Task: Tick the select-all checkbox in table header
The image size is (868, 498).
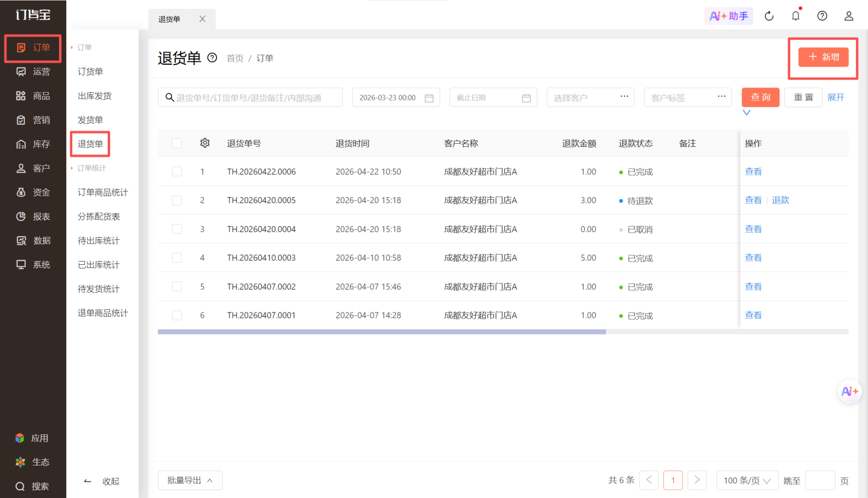Action: [x=177, y=143]
